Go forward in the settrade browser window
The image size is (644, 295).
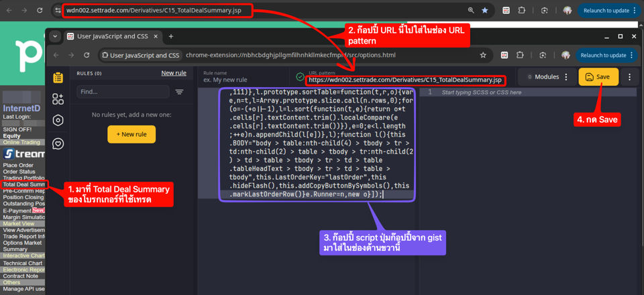[x=24, y=10]
